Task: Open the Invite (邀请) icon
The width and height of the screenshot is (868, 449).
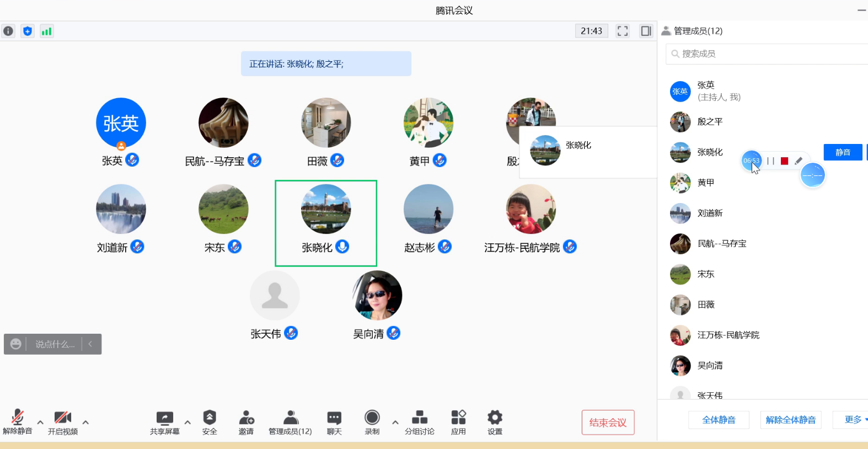Action: (246, 423)
